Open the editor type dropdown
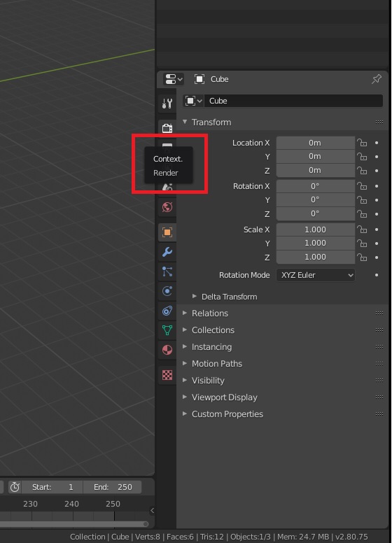392x543 pixels. [x=174, y=79]
